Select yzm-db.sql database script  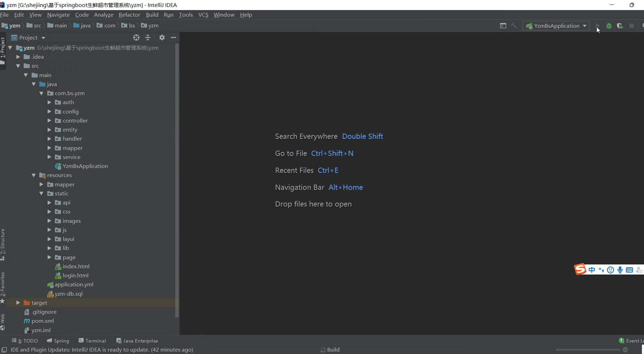tap(65, 294)
